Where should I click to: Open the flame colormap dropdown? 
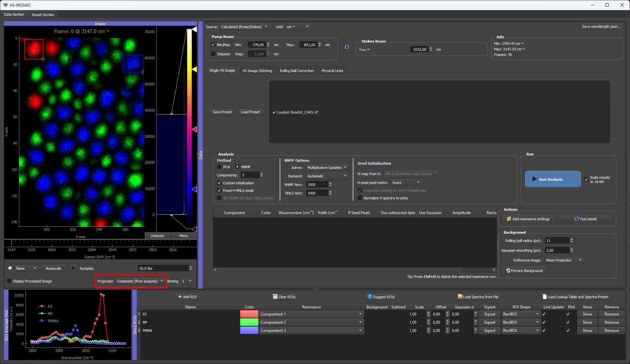(27, 268)
